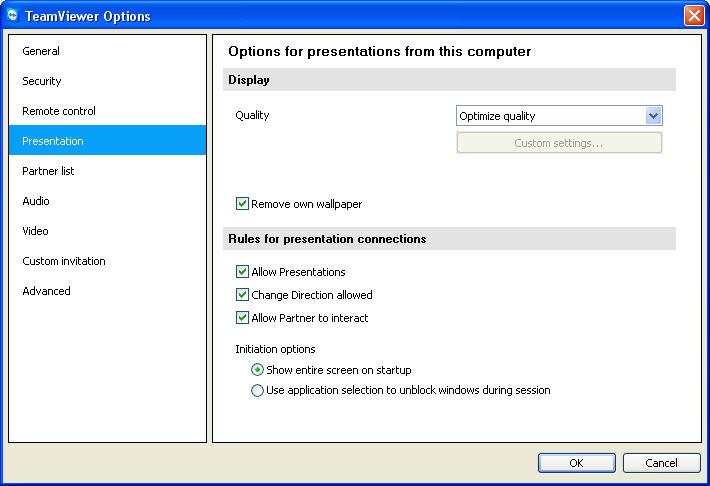
Task: Disable Change Direction allowed
Action: click(x=242, y=295)
